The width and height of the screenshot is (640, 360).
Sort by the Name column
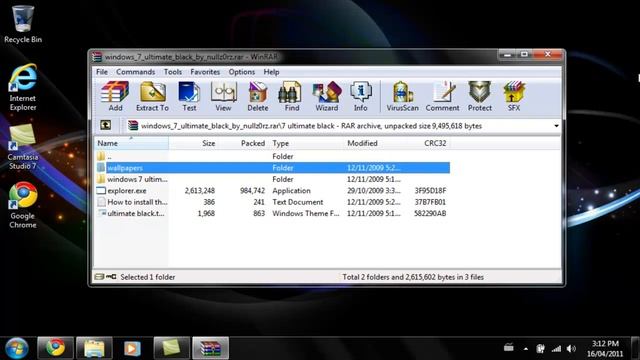click(131, 143)
